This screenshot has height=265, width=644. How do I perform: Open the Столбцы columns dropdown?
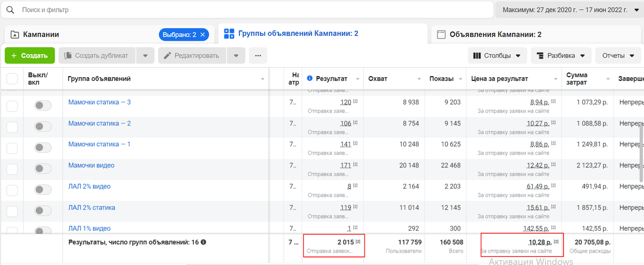[x=497, y=56]
